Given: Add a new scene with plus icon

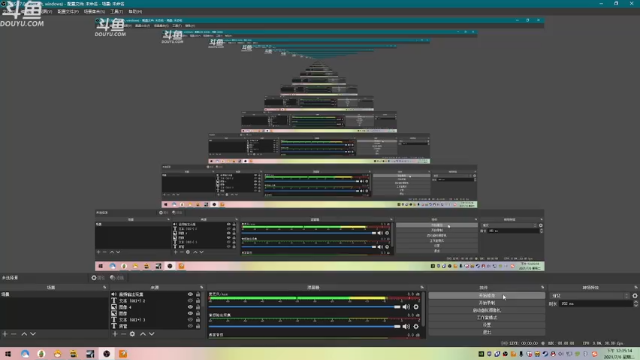Looking at the screenshot, I should [5, 334].
